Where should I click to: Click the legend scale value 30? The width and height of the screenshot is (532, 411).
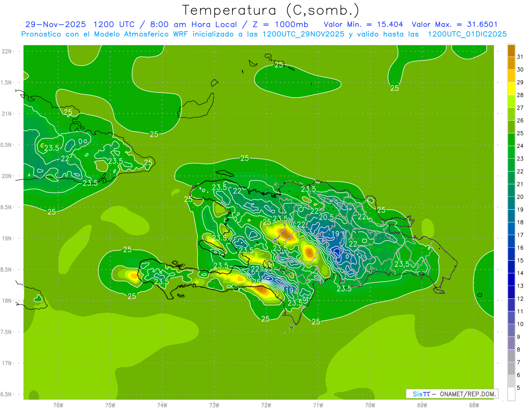click(x=520, y=70)
